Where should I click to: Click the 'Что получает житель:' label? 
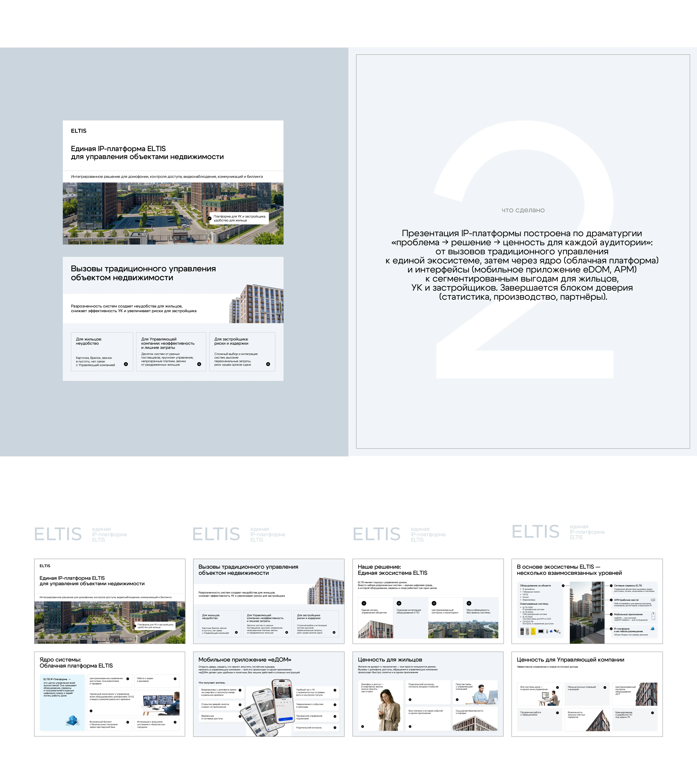click(x=212, y=683)
